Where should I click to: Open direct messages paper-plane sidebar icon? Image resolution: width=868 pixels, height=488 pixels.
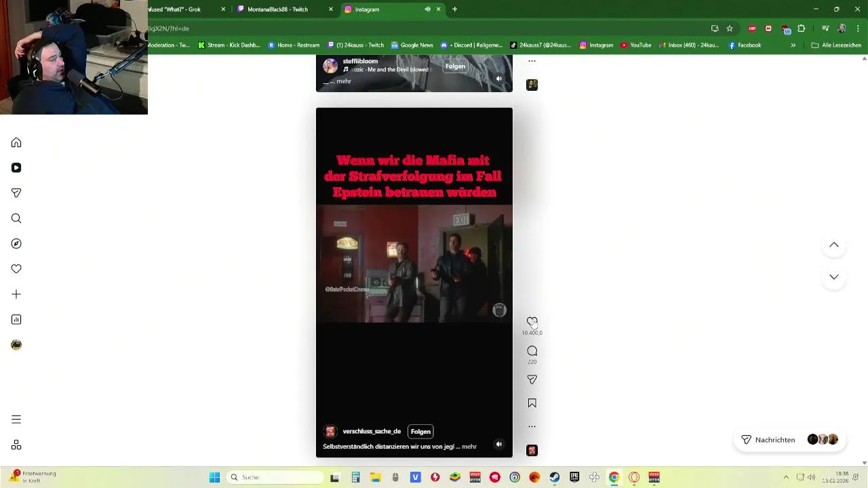point(16,193)
